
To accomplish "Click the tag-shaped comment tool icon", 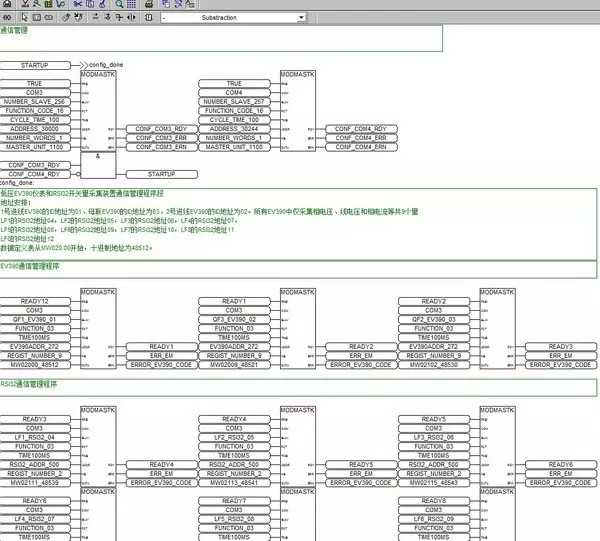I will [x=66, y=18].
